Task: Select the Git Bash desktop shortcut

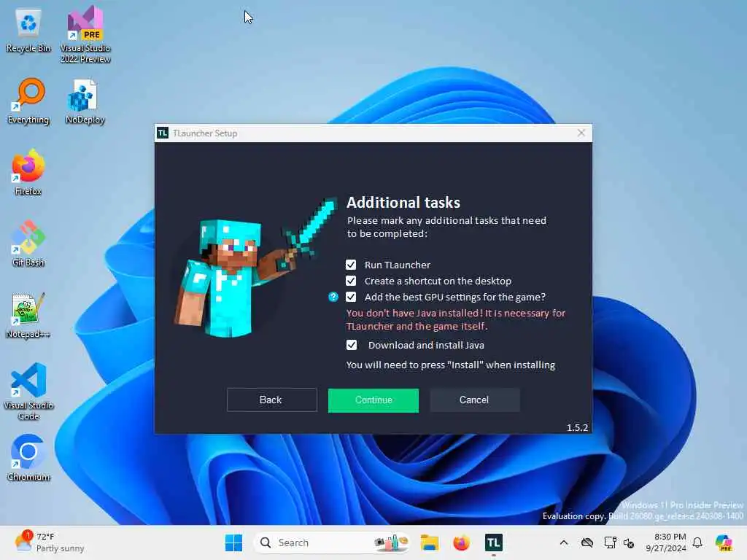Action: [28, 244]
